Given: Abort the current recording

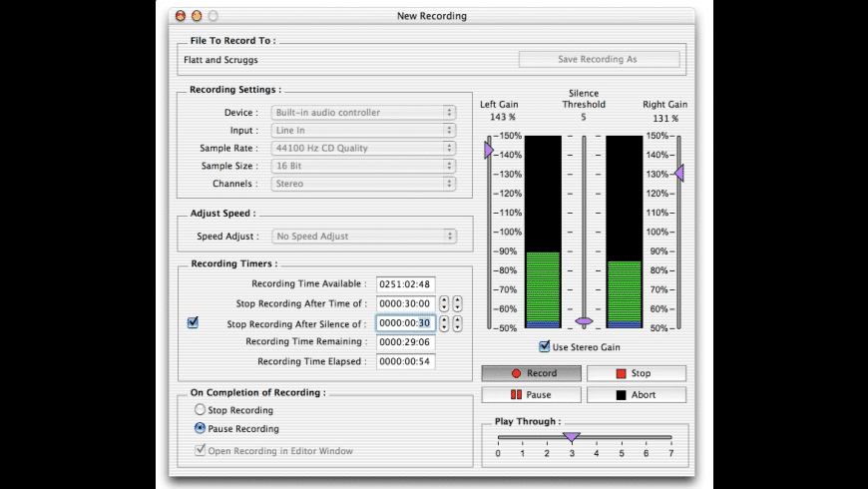Looking at the screenshot, I should (636, 394).
